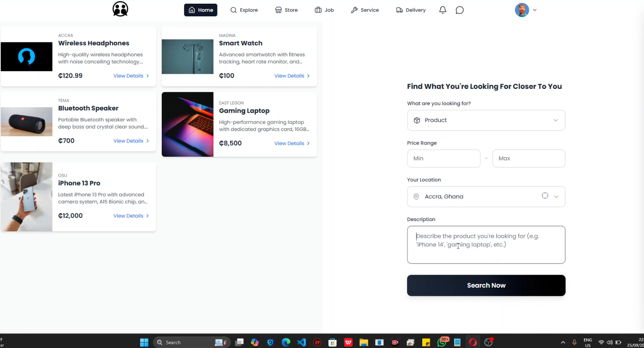View details for Smart Watch
Image resolution: width=644 pixels, height=348 pixels.
(x=292, y=76)
